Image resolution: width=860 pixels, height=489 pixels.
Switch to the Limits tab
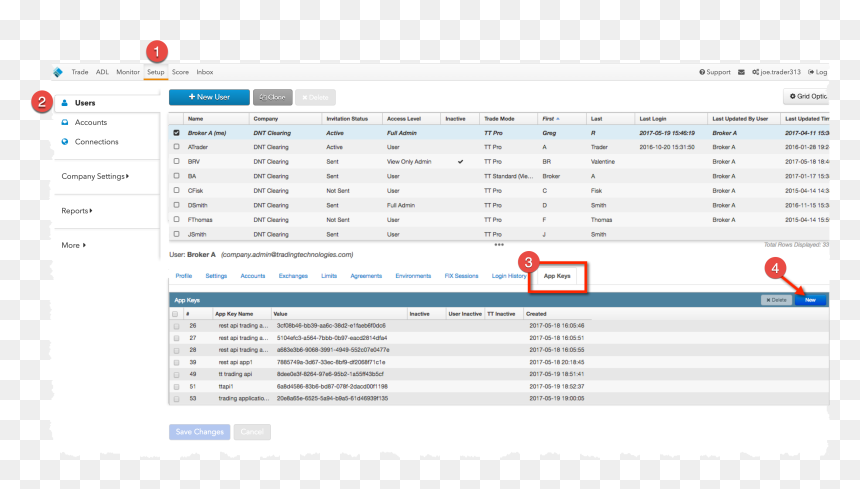pyautogui.click(x=329, y=276)
